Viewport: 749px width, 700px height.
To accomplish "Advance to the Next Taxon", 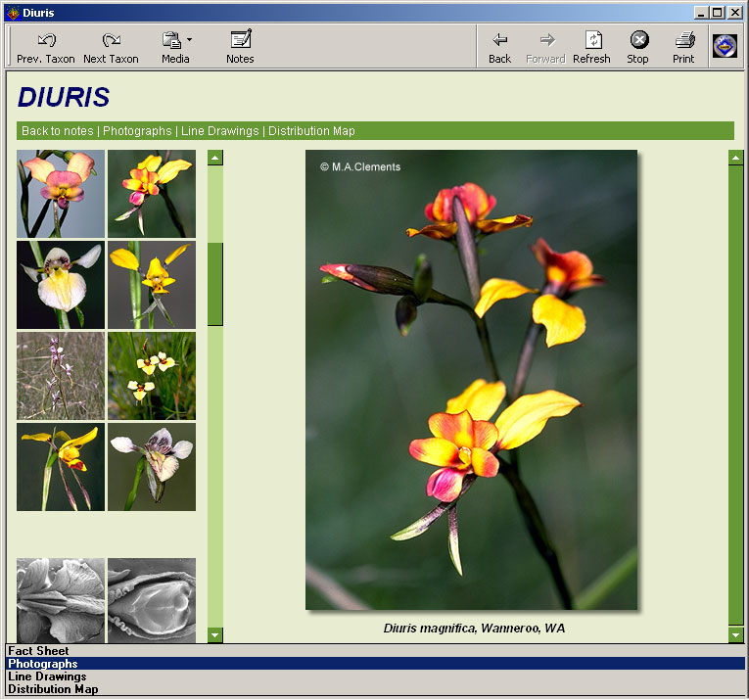I will pos(111,47).
